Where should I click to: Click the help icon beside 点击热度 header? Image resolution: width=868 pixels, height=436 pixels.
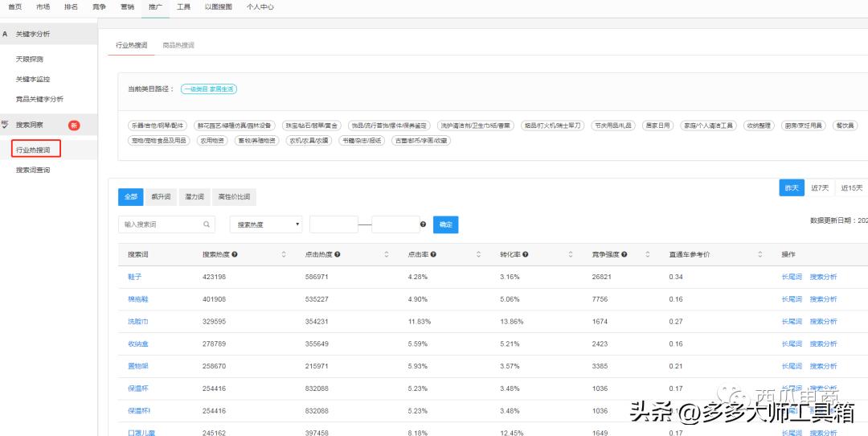click(x=338, y=254)
